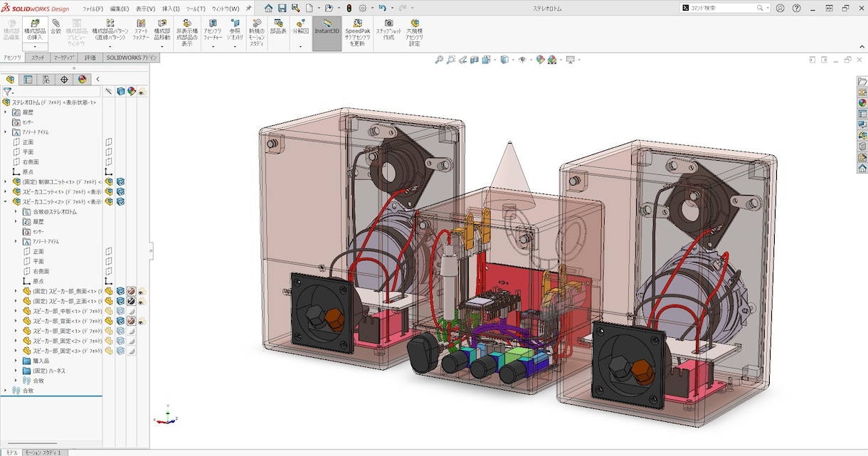
Task: Expand the 購入品 folder
Action: coord(16,361)
